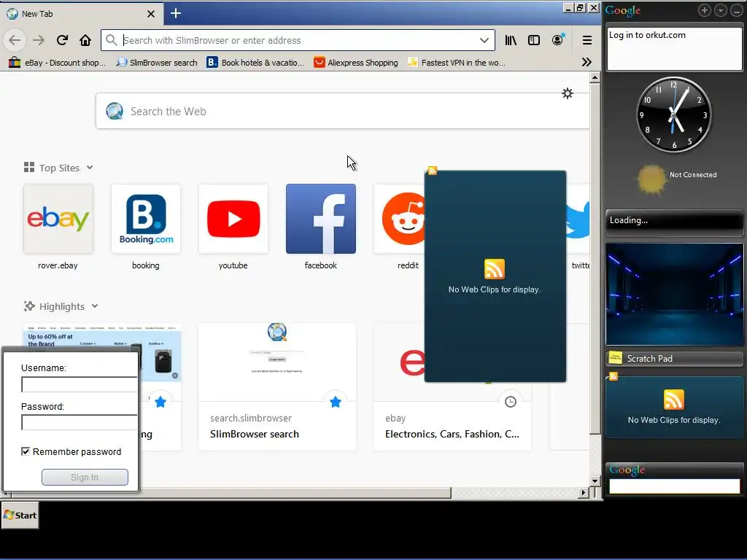The width and height of the screenshot is (747, 560).
Task: Click the Google search field in sidebar
Action: [675, 486]
